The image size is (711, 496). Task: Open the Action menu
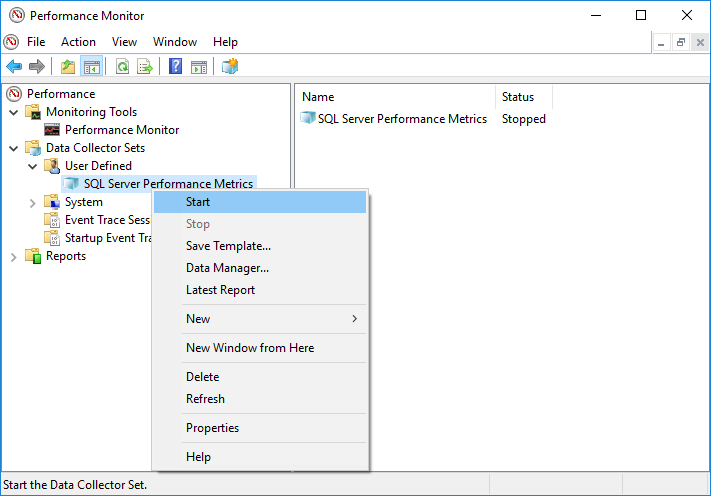pyautogui.click(x=78, y=42)
